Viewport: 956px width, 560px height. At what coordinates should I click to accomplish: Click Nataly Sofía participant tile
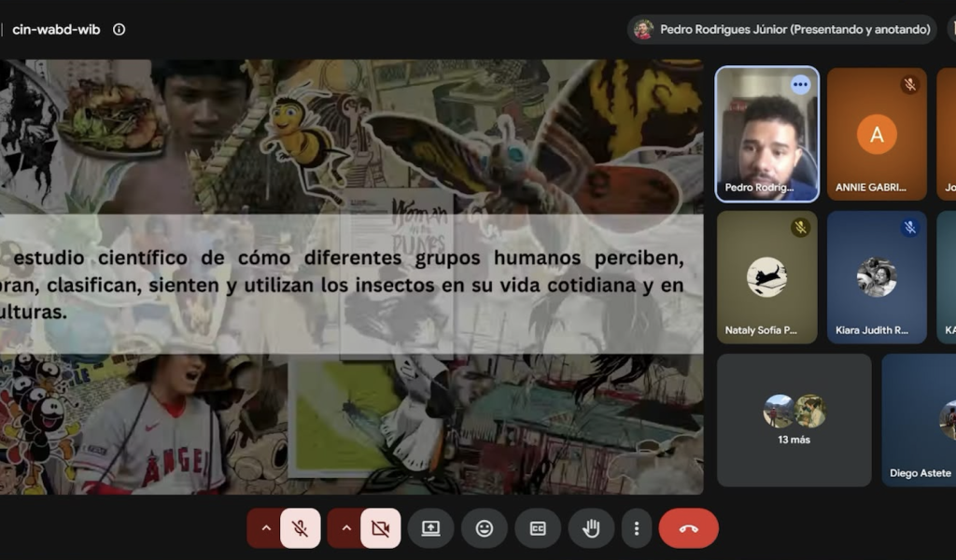tap(767, 277)
